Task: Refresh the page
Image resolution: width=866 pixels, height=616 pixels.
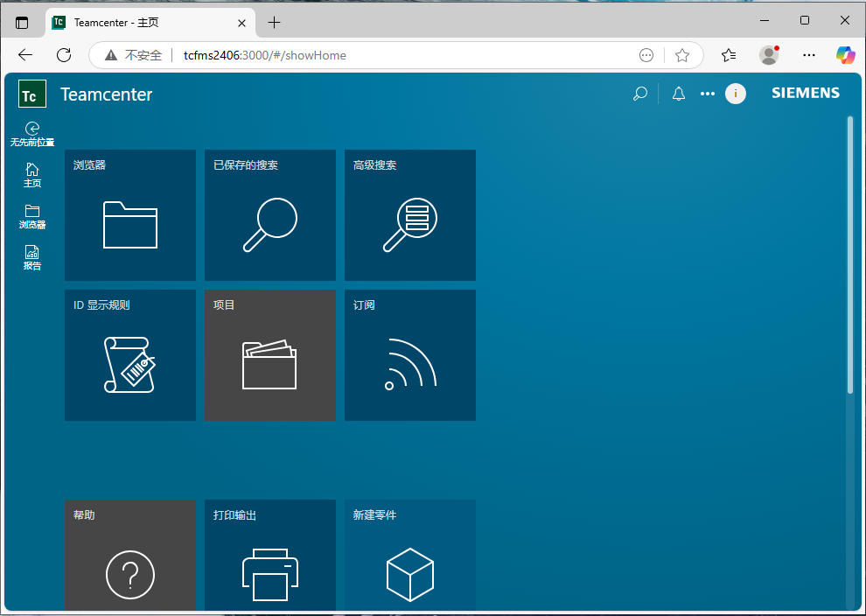Action: click(64, 55)
